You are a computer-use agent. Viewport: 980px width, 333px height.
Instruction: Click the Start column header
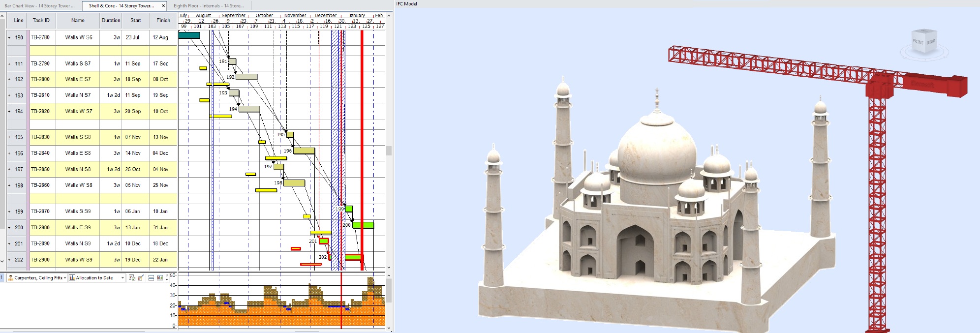coord(136,20)
